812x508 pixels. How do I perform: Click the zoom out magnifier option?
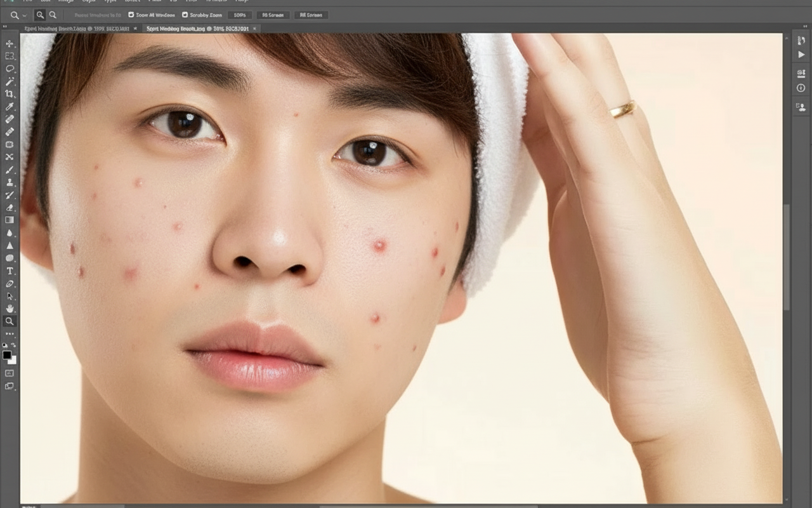pyautogui.click(x=53, y=15)
